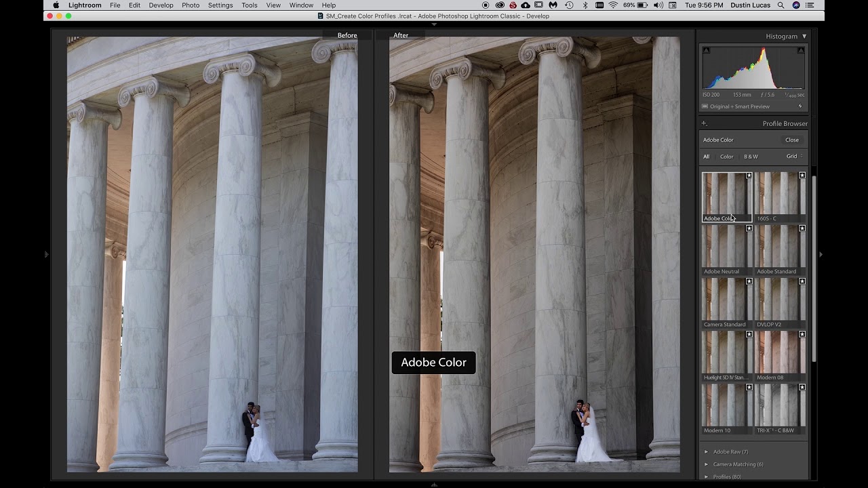Toggle favorite star on Adobe Color profile
This screenshot has height=488, width=868.
(749, 176)
